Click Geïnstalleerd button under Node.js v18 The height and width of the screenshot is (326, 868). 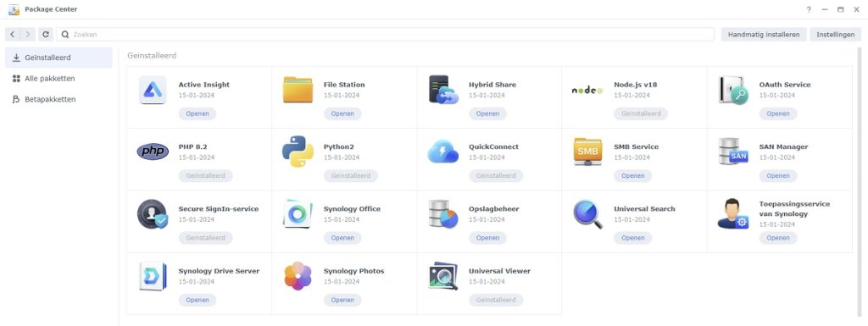[641, 113]
